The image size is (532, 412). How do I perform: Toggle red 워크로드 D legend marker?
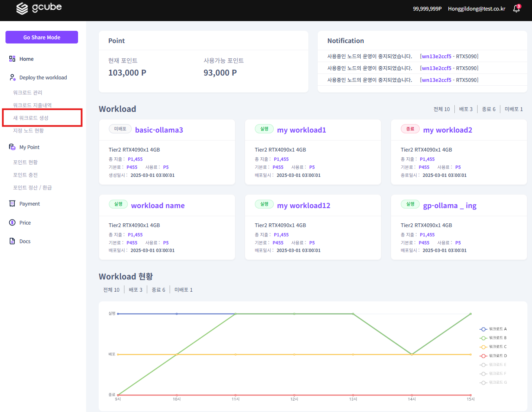pyautogui.click(x=483, y=356)
